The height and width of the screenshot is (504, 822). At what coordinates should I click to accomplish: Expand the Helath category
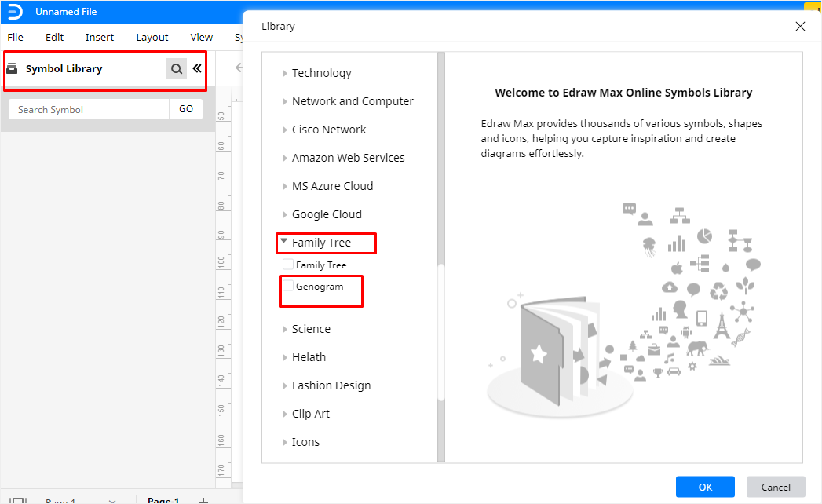[x=285, y=358]
